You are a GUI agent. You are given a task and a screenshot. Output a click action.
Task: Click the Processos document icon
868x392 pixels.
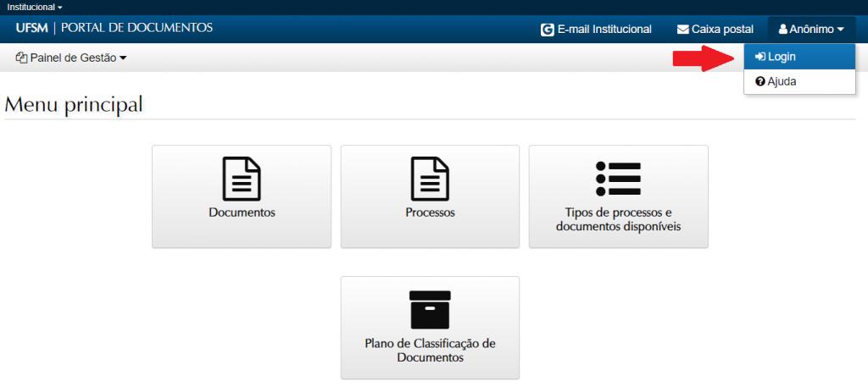pyautogui.click(x=430, y=179)
